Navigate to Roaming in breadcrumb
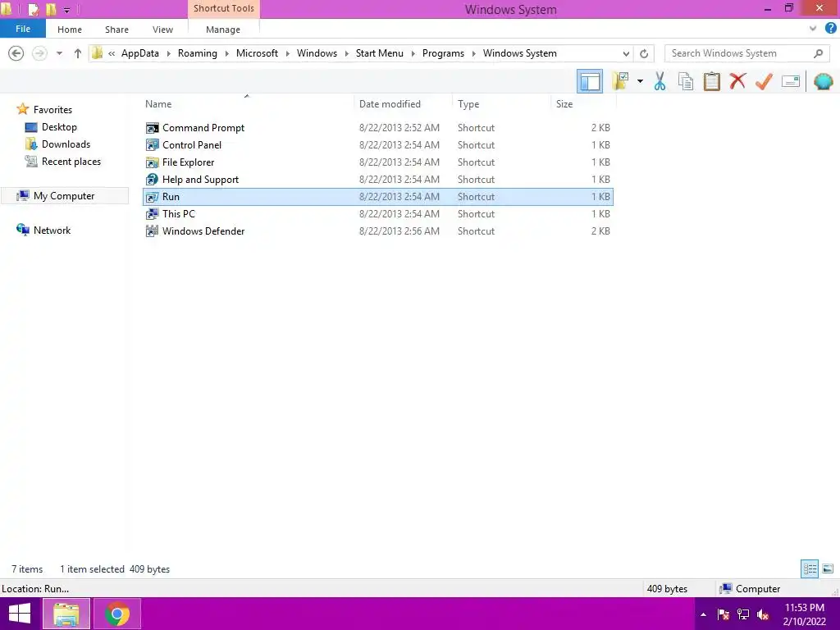This screenshot has width=840, height=630. pos(197,53)
